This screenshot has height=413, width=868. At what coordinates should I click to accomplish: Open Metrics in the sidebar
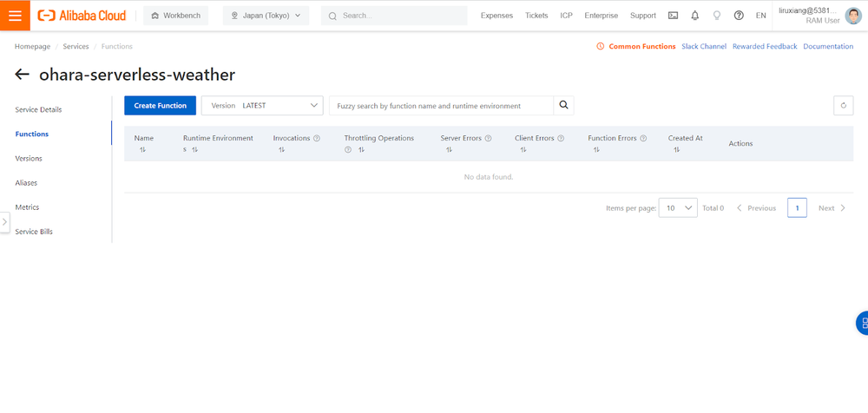[x=27, y=207]
